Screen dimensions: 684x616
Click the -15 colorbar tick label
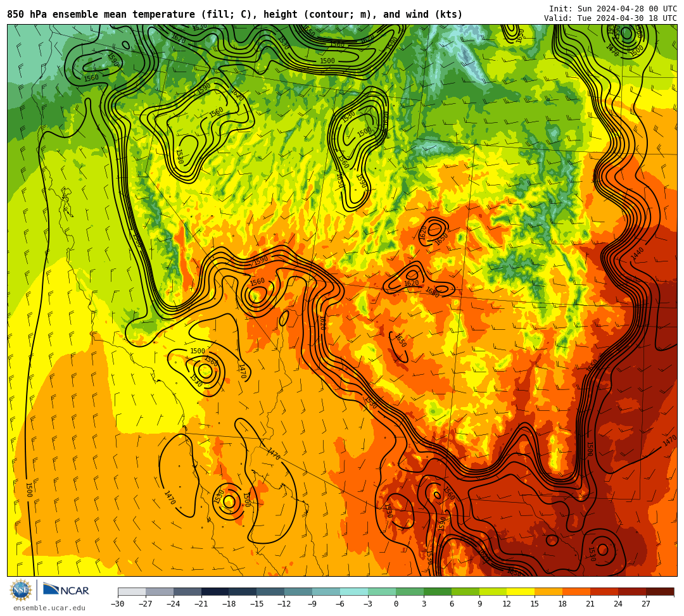tap(256, 604)
